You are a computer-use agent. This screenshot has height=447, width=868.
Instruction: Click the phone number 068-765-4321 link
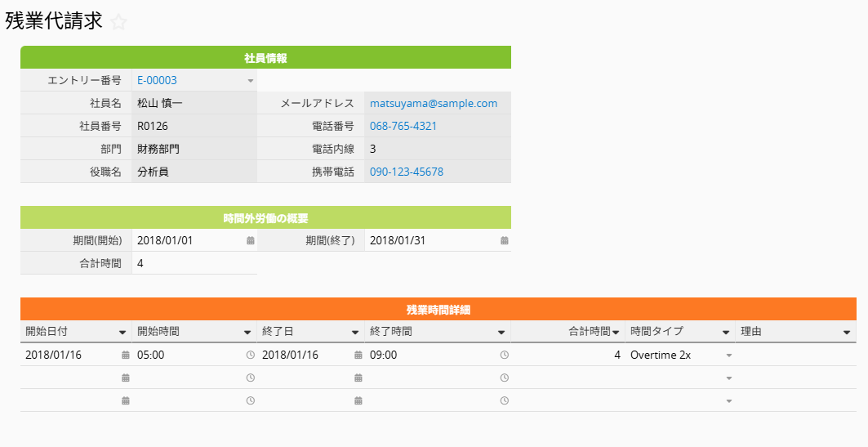pyautogui.click(x=403, y=127)
